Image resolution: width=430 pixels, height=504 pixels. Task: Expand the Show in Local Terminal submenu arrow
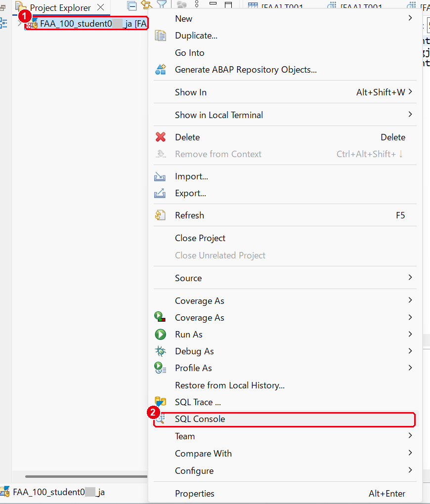point(410,115)
